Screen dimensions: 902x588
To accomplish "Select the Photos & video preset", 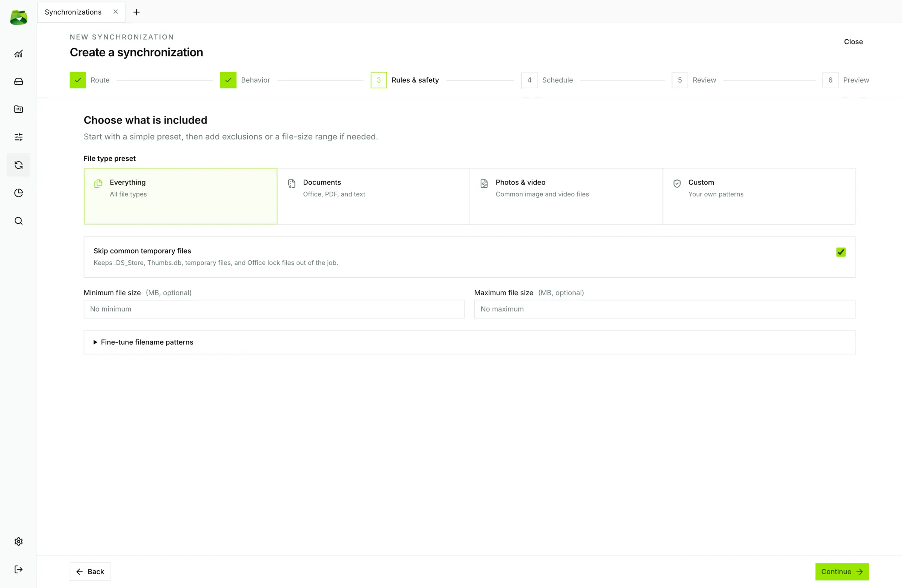I will (566, 196).
